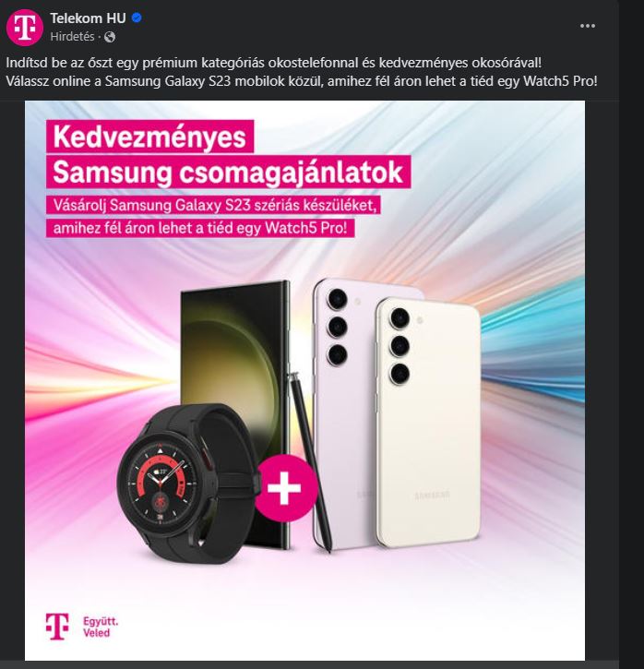Viewport: 644px width, 669px height.
Task: Open the three-dot post options menu
Action: 588,26
